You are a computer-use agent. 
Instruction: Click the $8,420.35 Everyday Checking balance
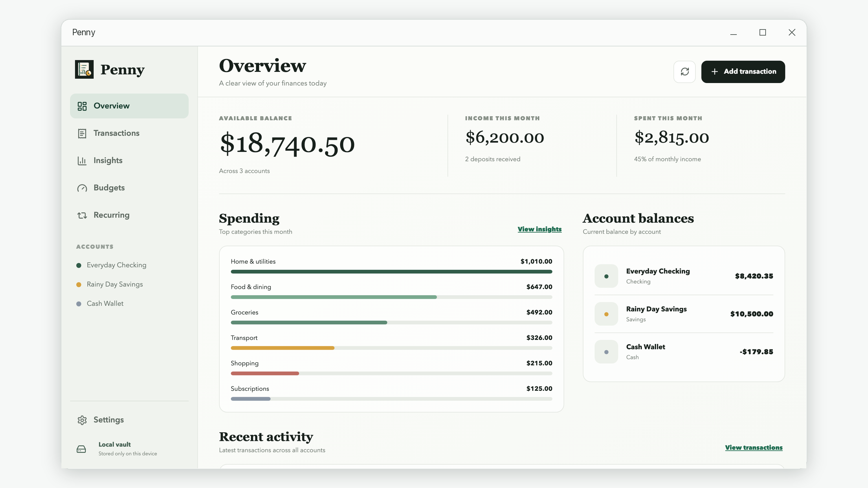pyautogui.click(x=754, y=276)
